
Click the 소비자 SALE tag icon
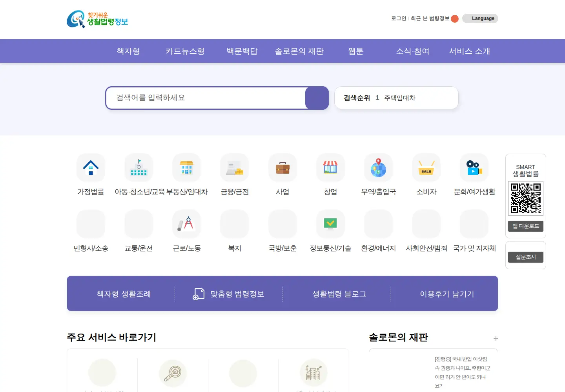426,167
